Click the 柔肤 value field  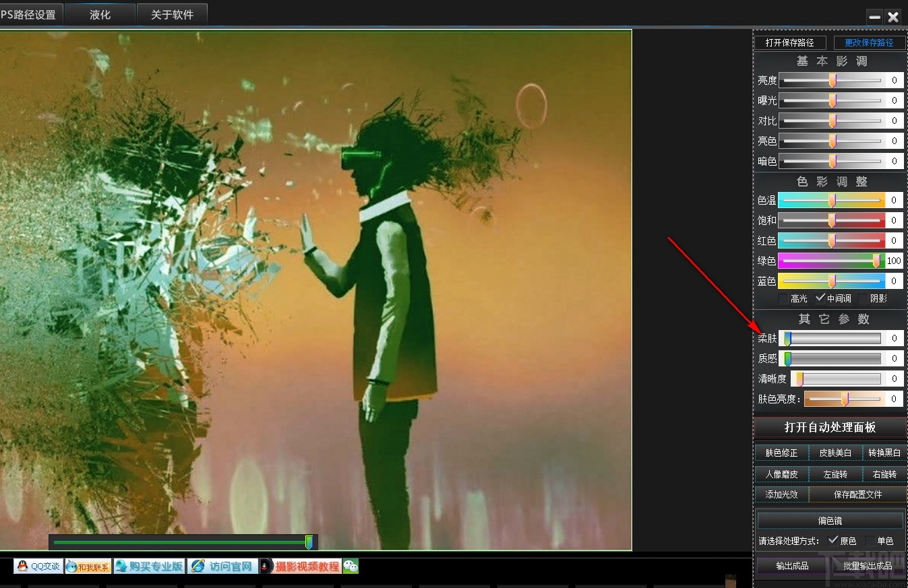point(895,338)
